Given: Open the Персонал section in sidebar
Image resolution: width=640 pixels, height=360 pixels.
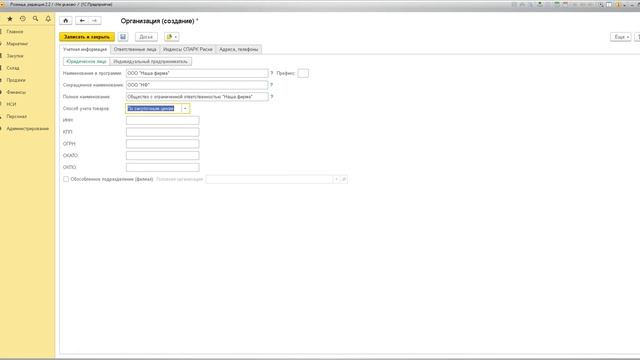Looking at the screenshot, I should click(17, 116).
